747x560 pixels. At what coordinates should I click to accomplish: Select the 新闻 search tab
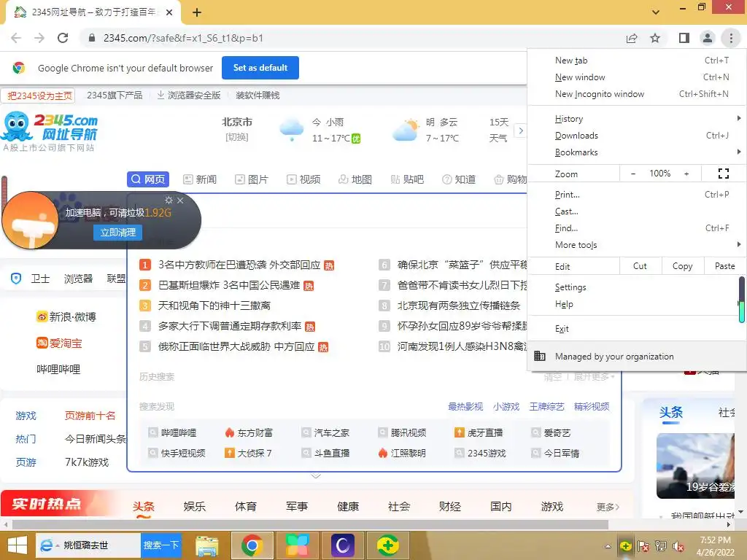pyautogui.click(x=200, y=179)
